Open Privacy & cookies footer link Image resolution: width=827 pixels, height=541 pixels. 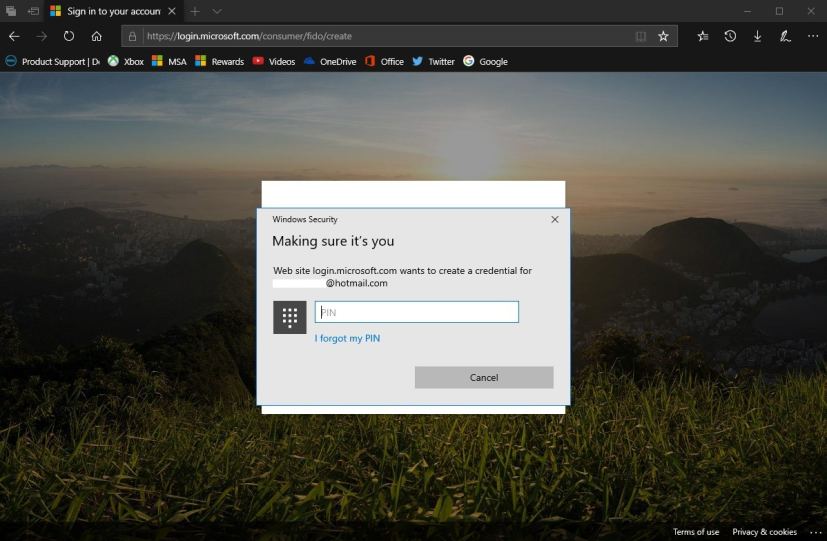[764, 532]
